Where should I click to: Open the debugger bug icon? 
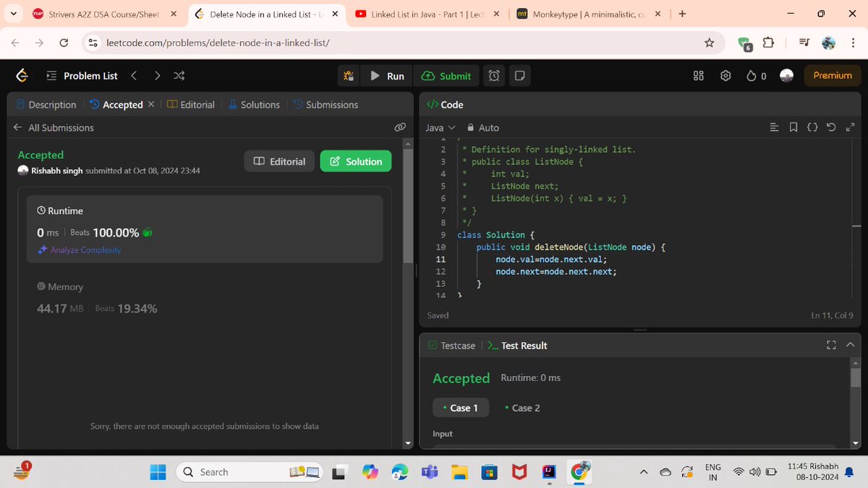(349, 76)
